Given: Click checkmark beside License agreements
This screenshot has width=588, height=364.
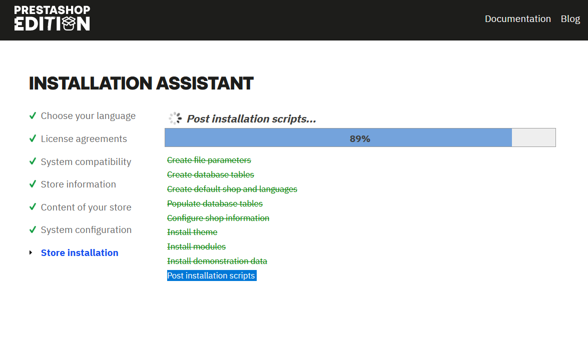Looking at the screenshot, I should pos(33,139).
